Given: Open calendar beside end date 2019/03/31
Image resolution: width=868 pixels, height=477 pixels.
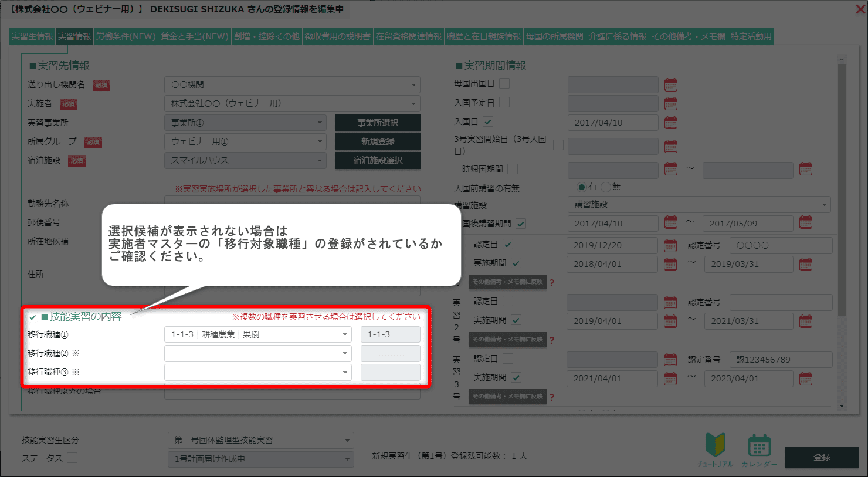Looking at the screenshot, I should click(x=806, y=263).
